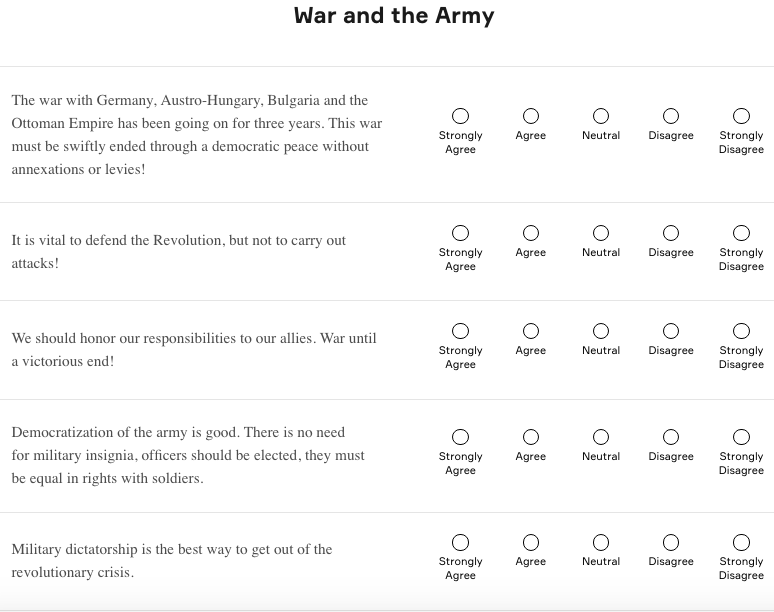Choose Neutral for democratization of the army
The width and height of the screenshot is (774, 612).
601,437
